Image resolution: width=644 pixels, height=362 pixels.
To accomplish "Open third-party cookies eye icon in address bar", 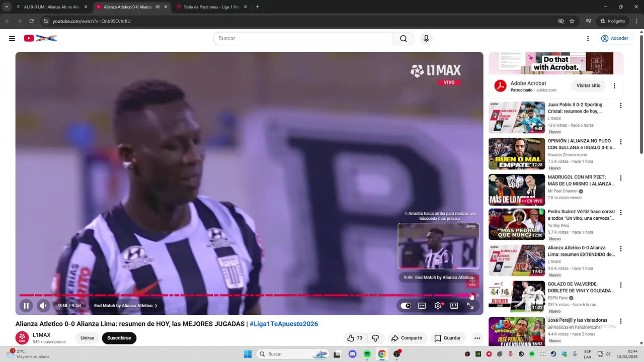I will tap(561, 21).
